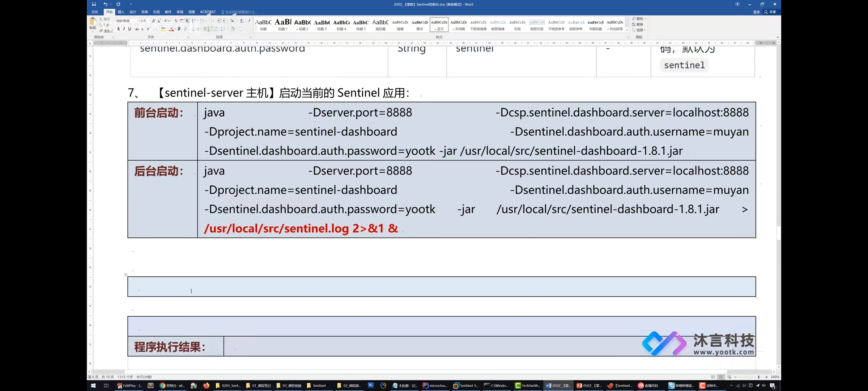Click the Ribbon Display Options icon

(x=737, y=4)
